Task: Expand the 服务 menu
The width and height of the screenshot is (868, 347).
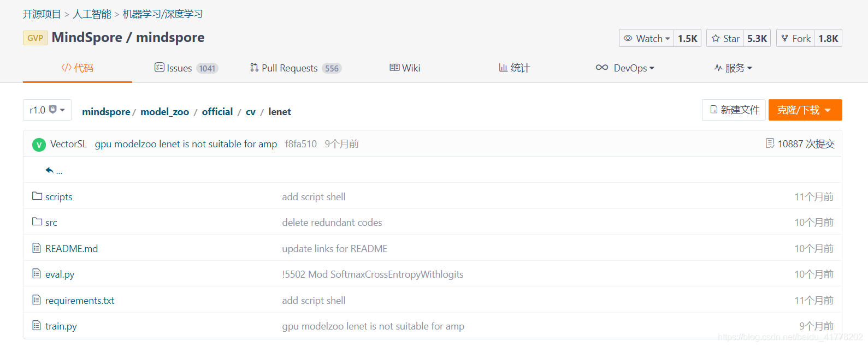Action: click(x=733, y=68)
